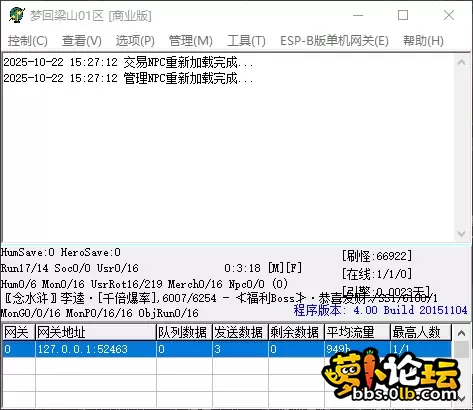This screenshot has width=473, height=410.
Task: Open the 管理(M) menu
Action: [191, 41]
